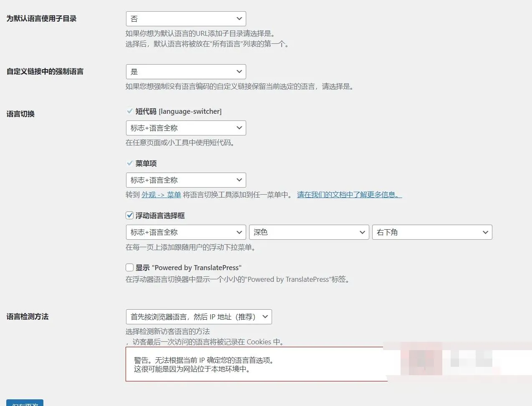Click the text 这很可能是因为网站位于本地环境中
This screenshot has height=406, width=532.
[192, 369]
